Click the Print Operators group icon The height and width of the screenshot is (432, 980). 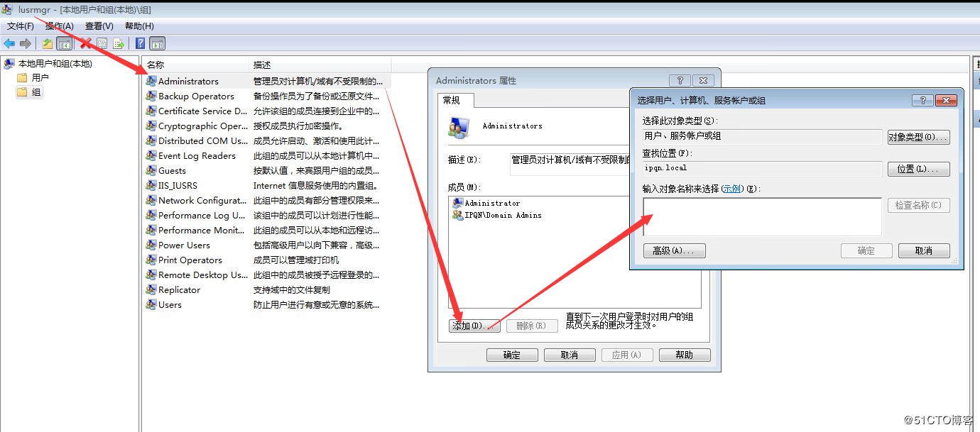coord(151,260)
